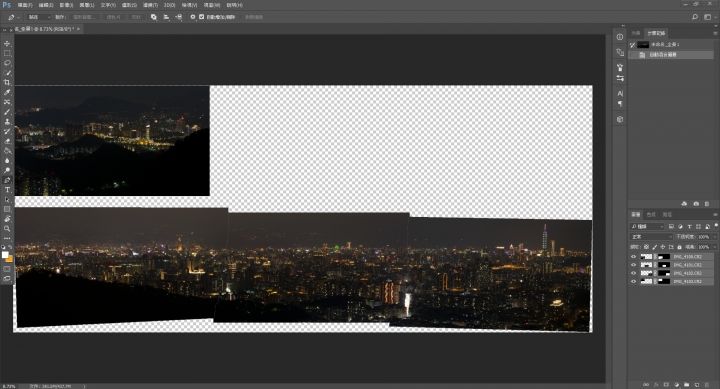Toggle lock transparent pixels
The image size is (720, 389).
click(x=647, y=247)
